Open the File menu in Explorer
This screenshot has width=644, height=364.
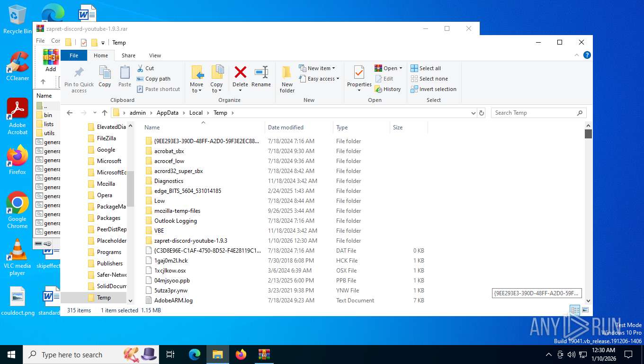74,55
